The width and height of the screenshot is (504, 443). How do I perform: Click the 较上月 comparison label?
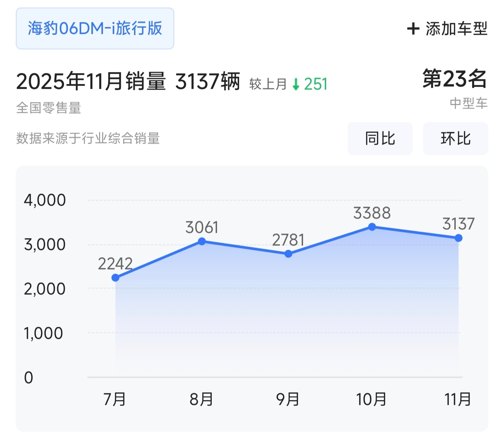268,84
